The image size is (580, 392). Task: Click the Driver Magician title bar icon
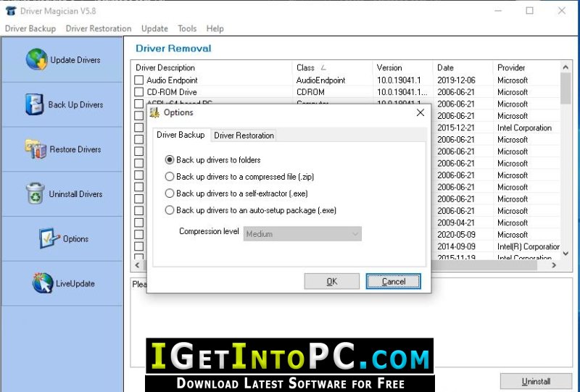(x=11, y=11)
